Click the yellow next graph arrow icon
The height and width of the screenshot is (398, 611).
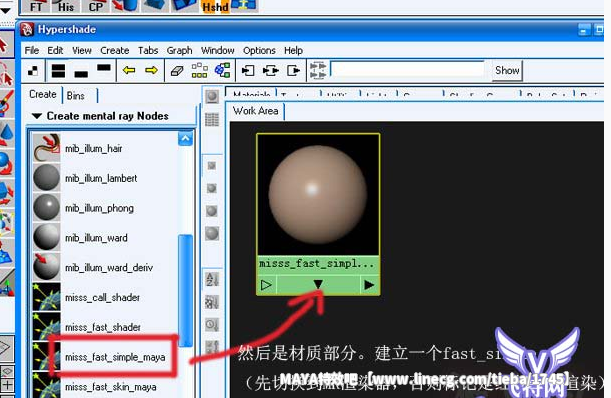[x=151, y=70]
